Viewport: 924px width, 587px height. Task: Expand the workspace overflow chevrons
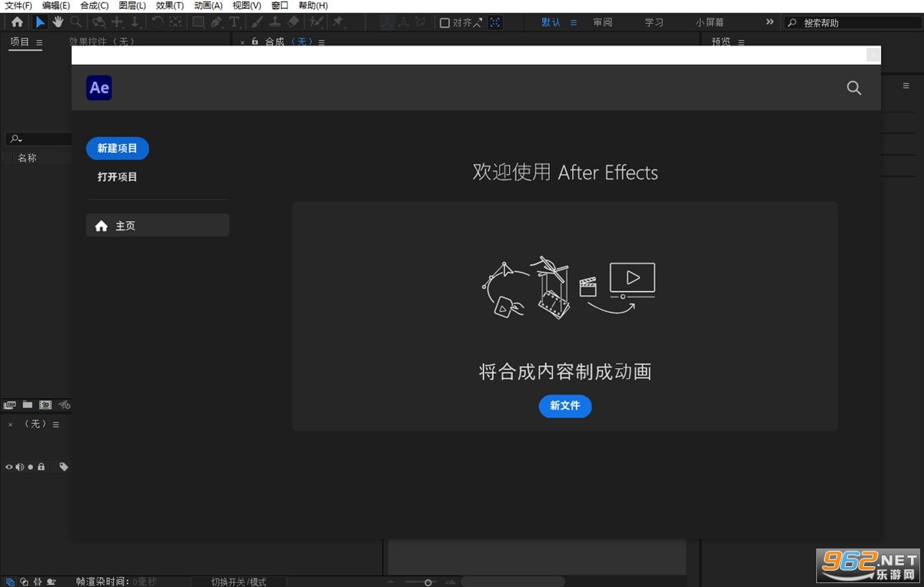(x=769, y=22)
